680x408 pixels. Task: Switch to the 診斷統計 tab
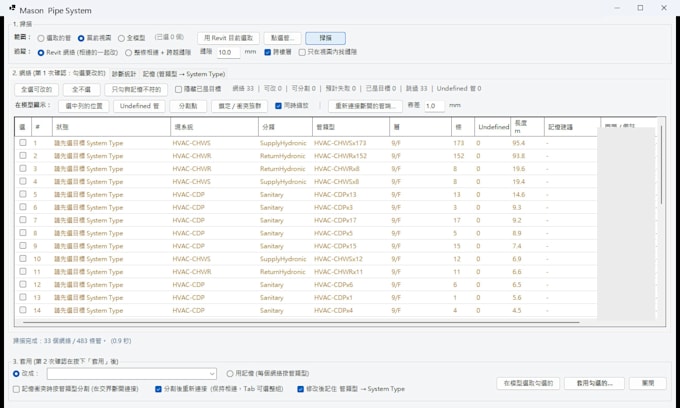[124, 74]
